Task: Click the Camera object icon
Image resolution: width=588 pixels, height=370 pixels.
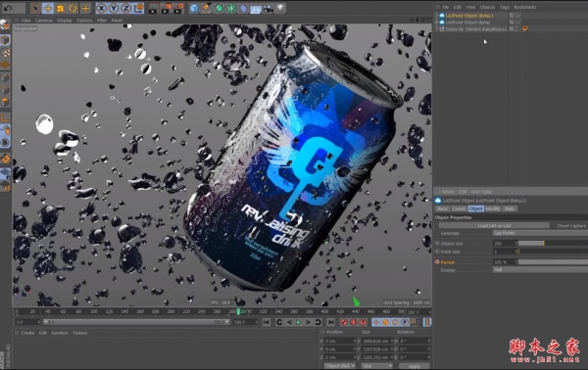Action: (269, 8)
